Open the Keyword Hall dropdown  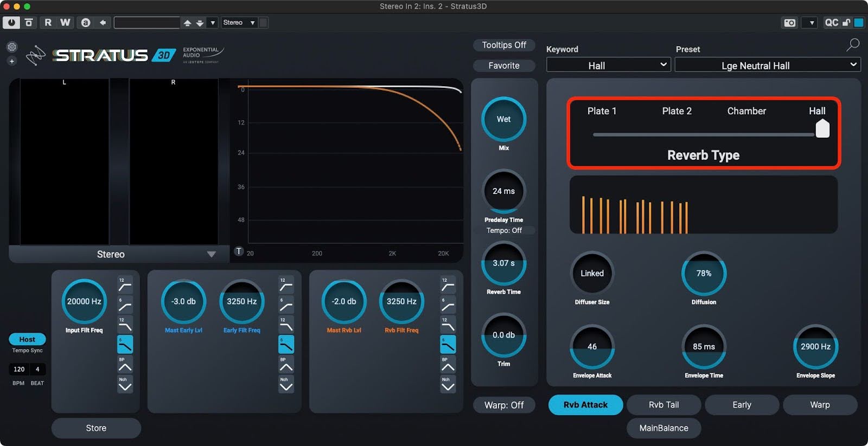(608, 65)
